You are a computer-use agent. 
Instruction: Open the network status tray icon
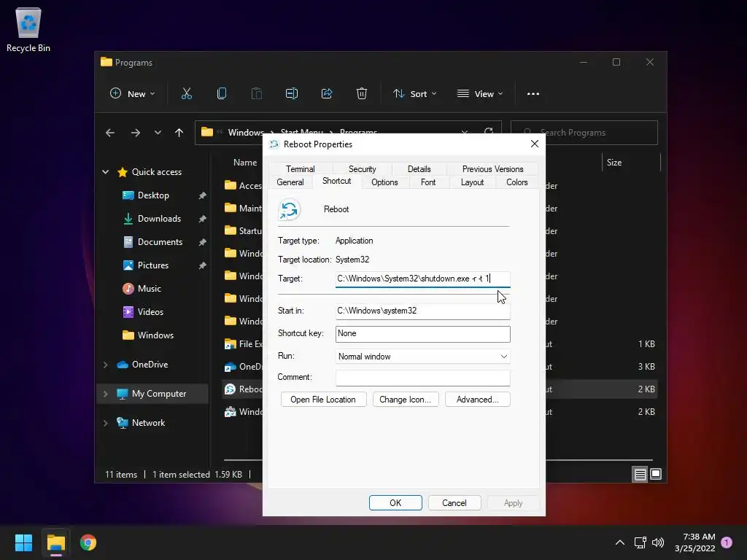[x=640, y=542]
